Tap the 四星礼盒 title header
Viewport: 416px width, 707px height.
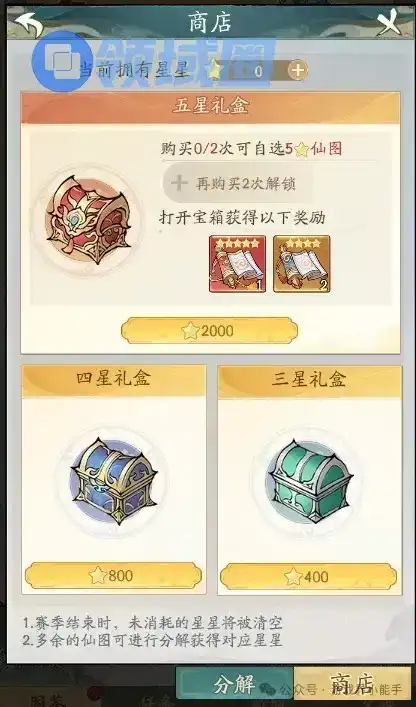pos(114,379)
